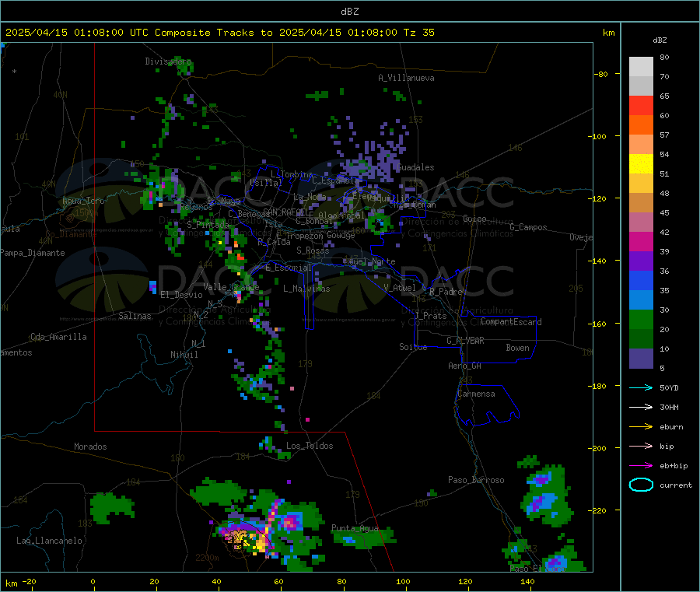Click the 'Aero_GA' map label
Screen dimensions: 700x592
pyautogui.click(x=465, y=366)
